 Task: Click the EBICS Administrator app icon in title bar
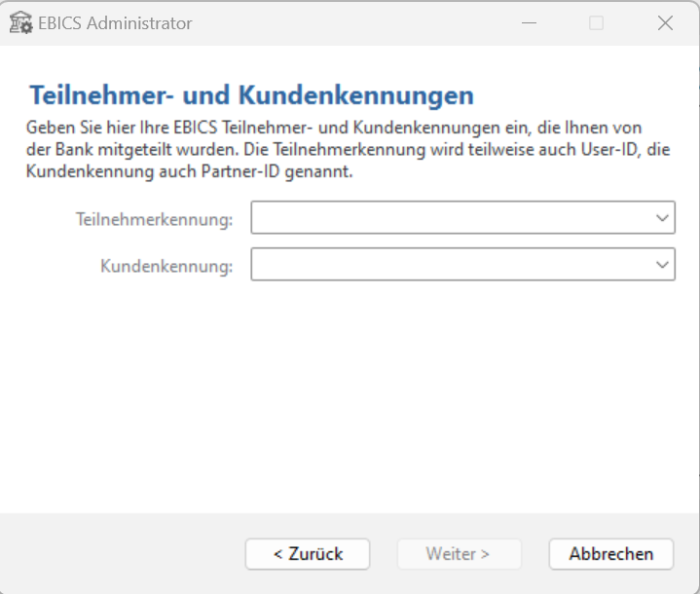pyautogui.click(x=20, y=23)
